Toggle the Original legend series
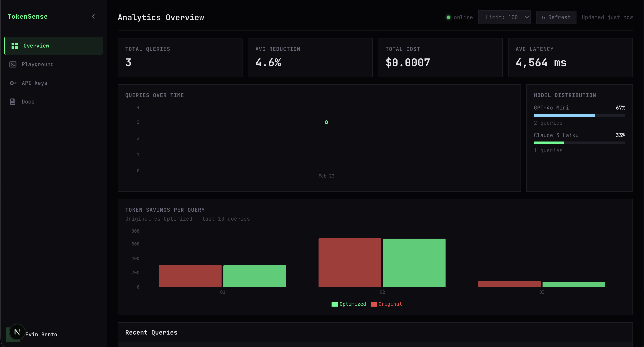Viewport: 644px width, 347px height. tap(386, 304)
